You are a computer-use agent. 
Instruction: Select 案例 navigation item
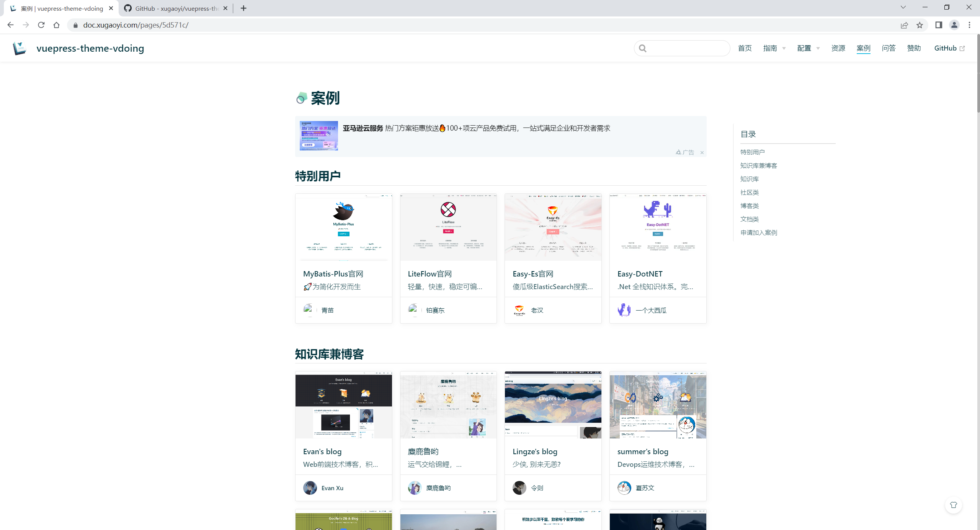(x=863, y=48)
